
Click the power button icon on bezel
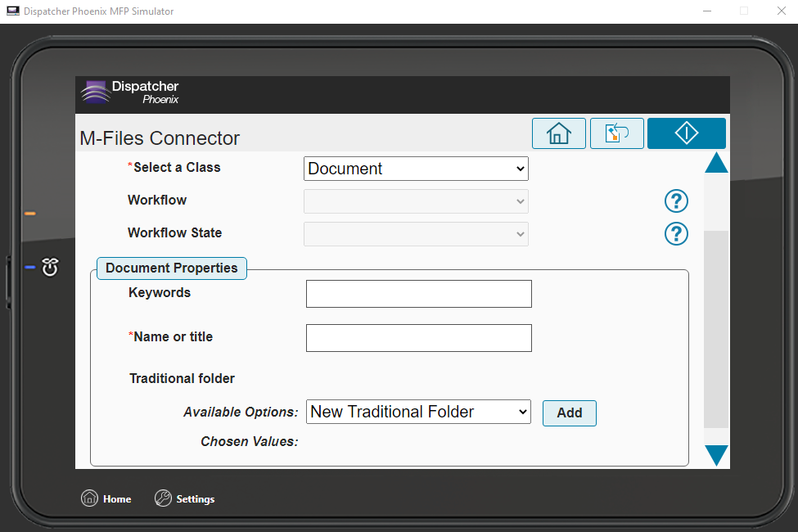click(50, 267)
